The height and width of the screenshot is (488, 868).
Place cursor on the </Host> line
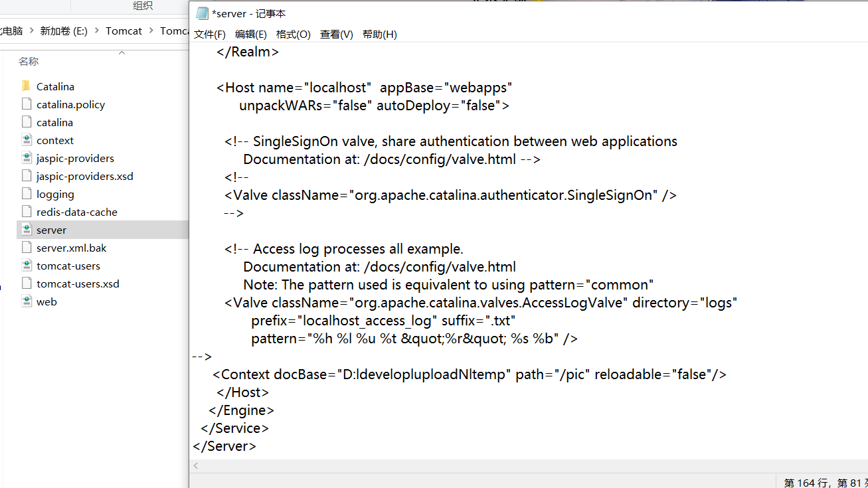pyautogui.click(x=243, y=392)
